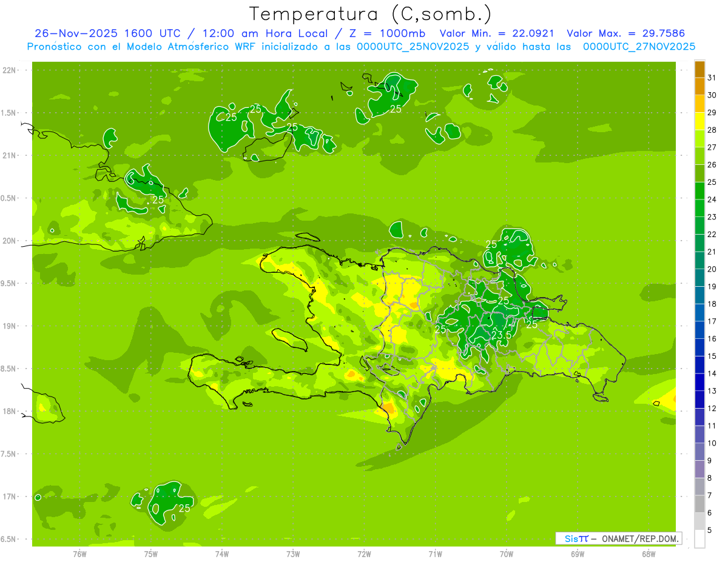Select the gray swatch between legend values 6 and 7
This screenshot has height=562, width=728.
pyautogui.click(x=700, y=504)
